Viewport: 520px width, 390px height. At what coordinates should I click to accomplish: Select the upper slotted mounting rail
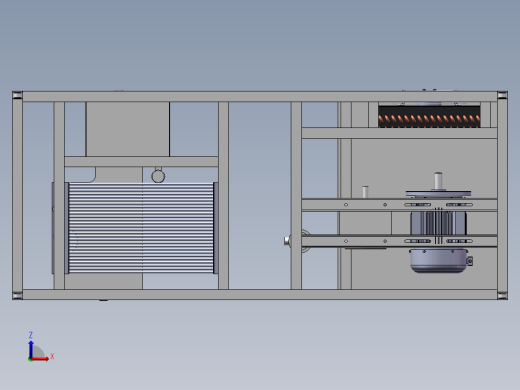pos(399,205)
